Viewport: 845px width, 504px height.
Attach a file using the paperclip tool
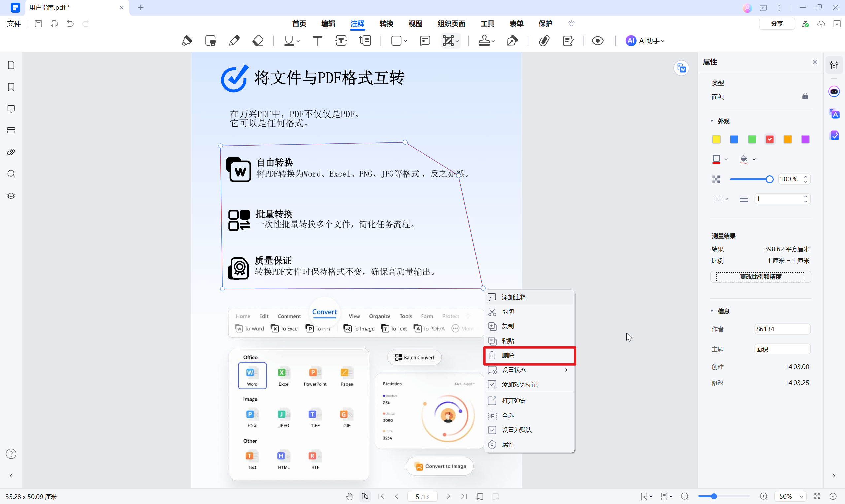click(544, 40)
